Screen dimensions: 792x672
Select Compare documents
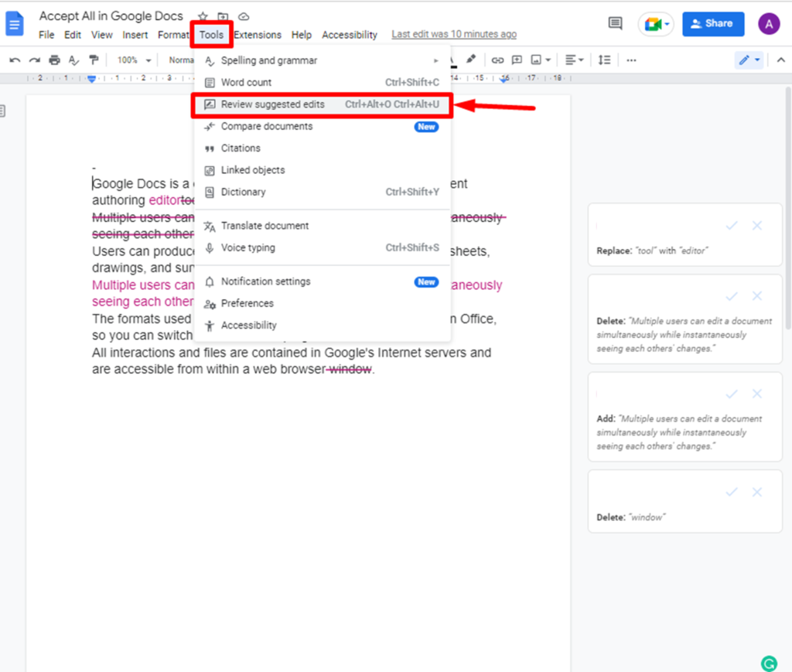point(322,126)
